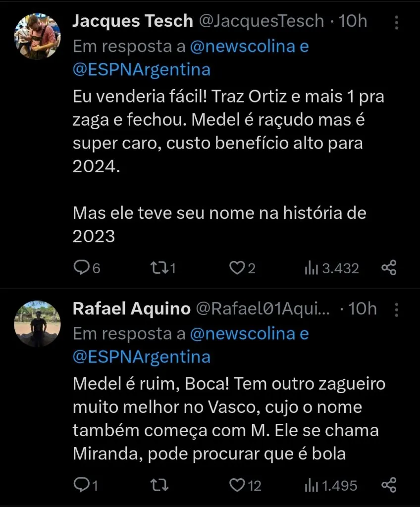Retweet Rafael Aquino's post
The image size is (420, 507).
pos(159,485)
